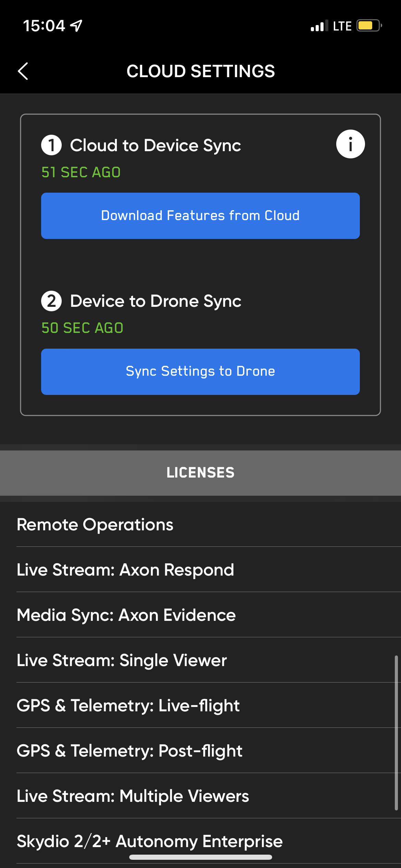Tap the back arrow icon
Image resolution: width=401 pixels, height=868 pixels.
23,71
